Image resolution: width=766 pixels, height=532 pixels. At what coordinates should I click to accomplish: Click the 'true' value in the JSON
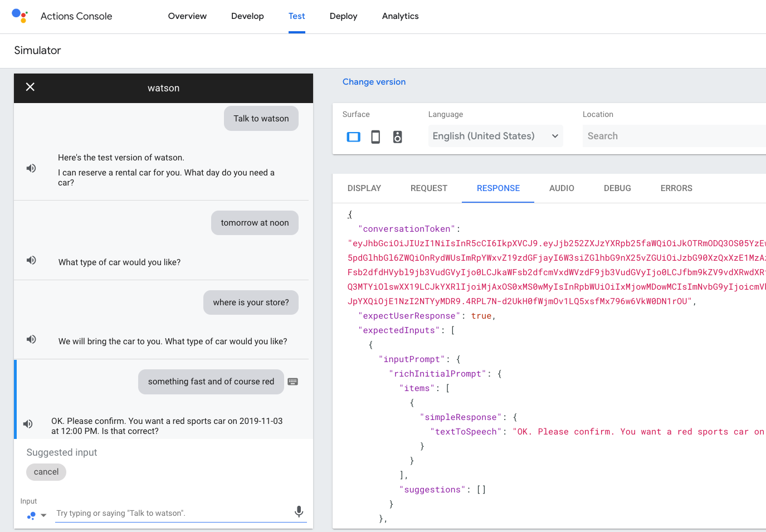pos(481,316)
